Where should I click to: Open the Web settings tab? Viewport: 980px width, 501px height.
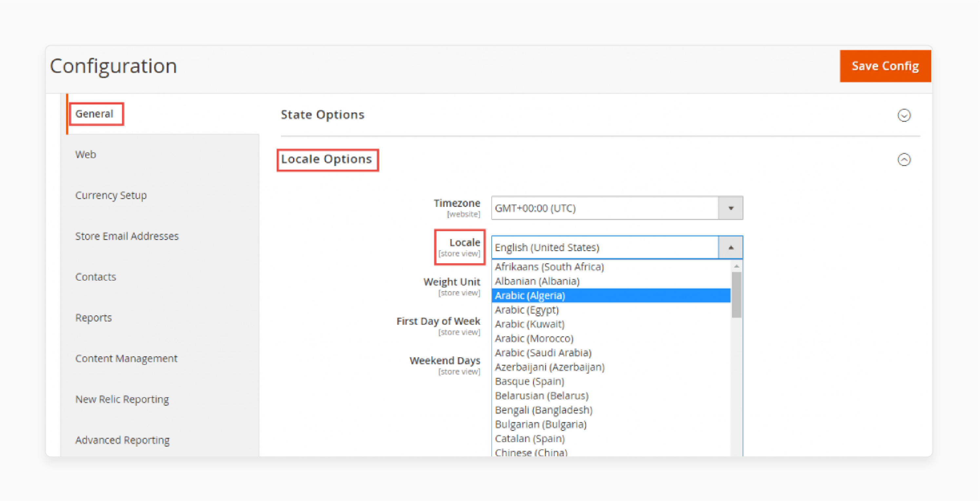tap(86, 154)
